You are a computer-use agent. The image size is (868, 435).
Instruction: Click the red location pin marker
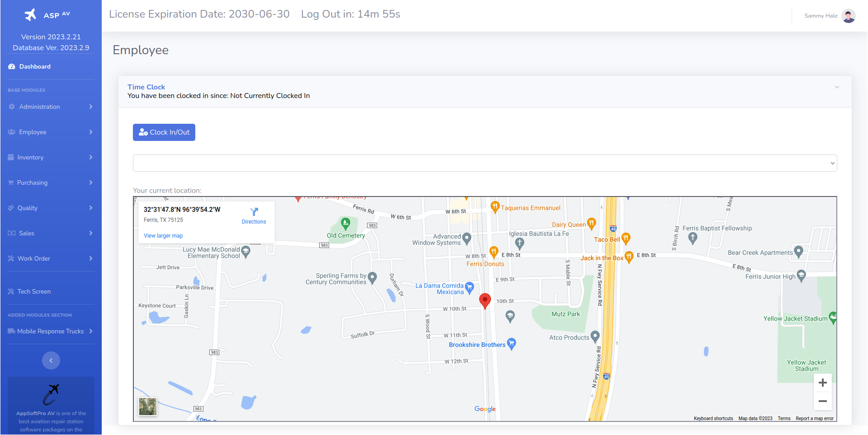(x=485, y=300)
